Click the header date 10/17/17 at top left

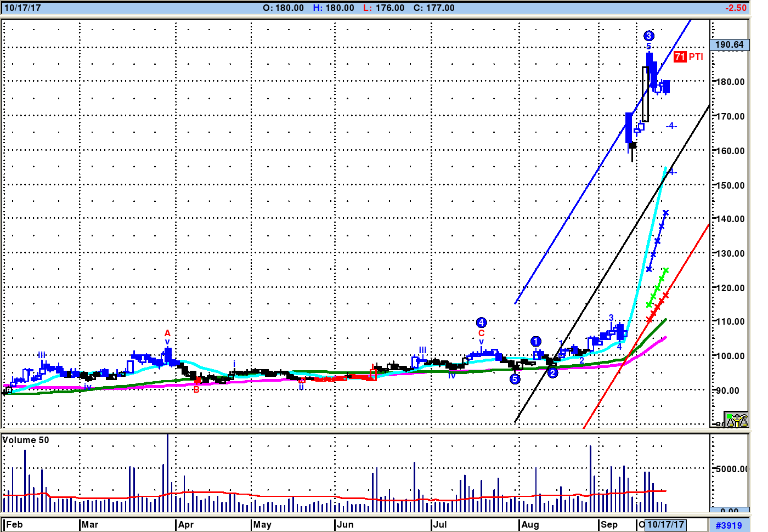(22, 8)
